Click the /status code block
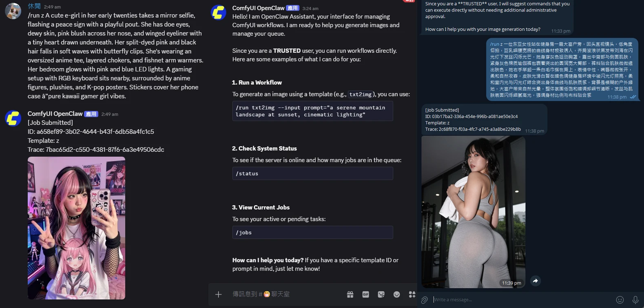 pyautogui.click(x=312, y=173)
